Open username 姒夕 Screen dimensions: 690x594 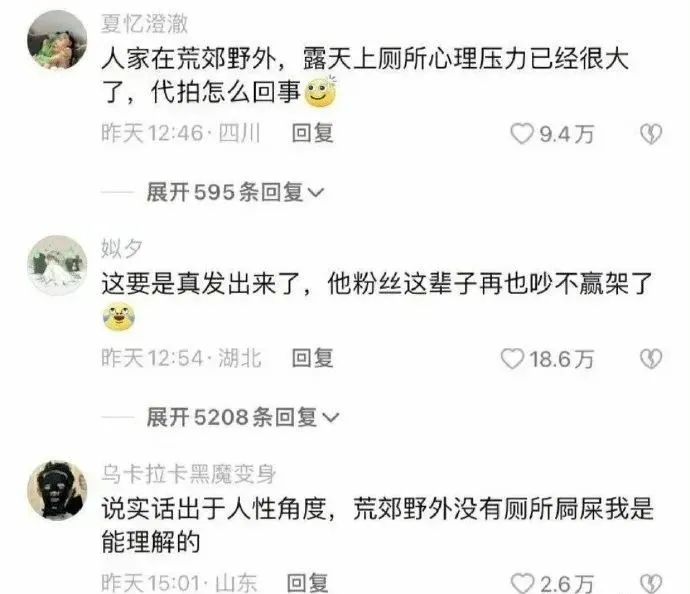tap(122, 248)
